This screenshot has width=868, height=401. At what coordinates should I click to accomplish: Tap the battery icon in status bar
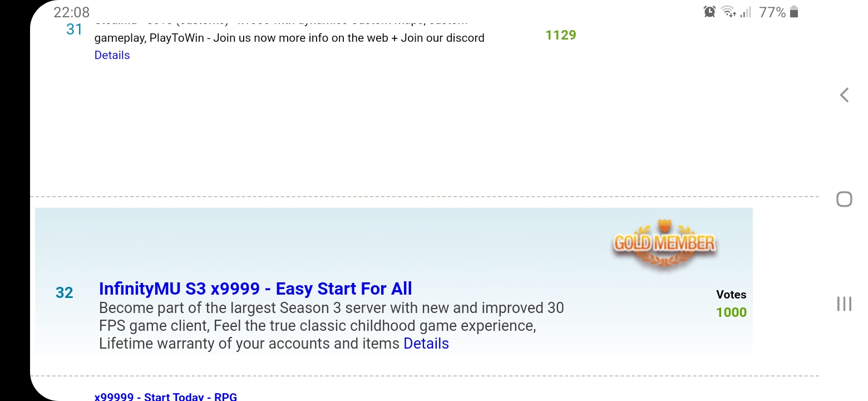point(794,12)
